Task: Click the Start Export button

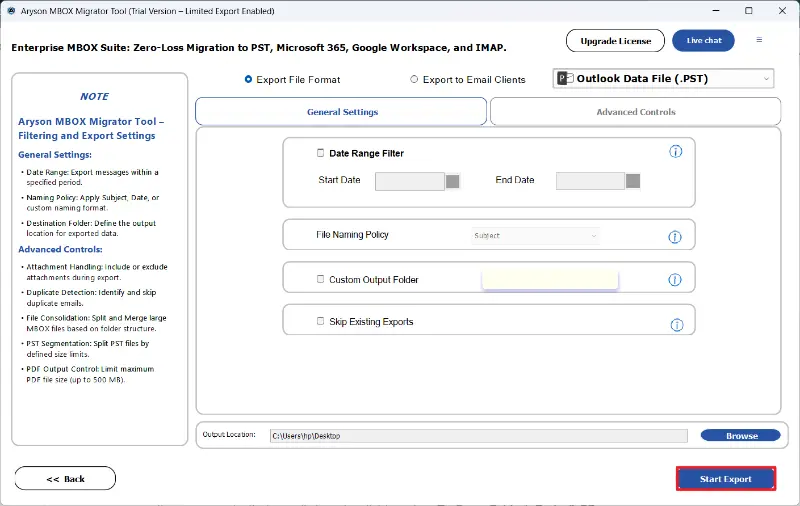Action: pyautogui.click(x=726, y=479)
